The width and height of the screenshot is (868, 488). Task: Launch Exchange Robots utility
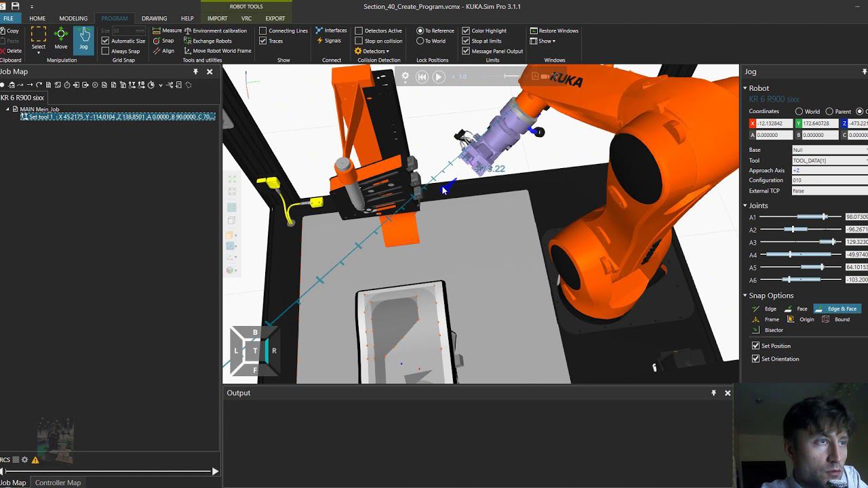208,41
